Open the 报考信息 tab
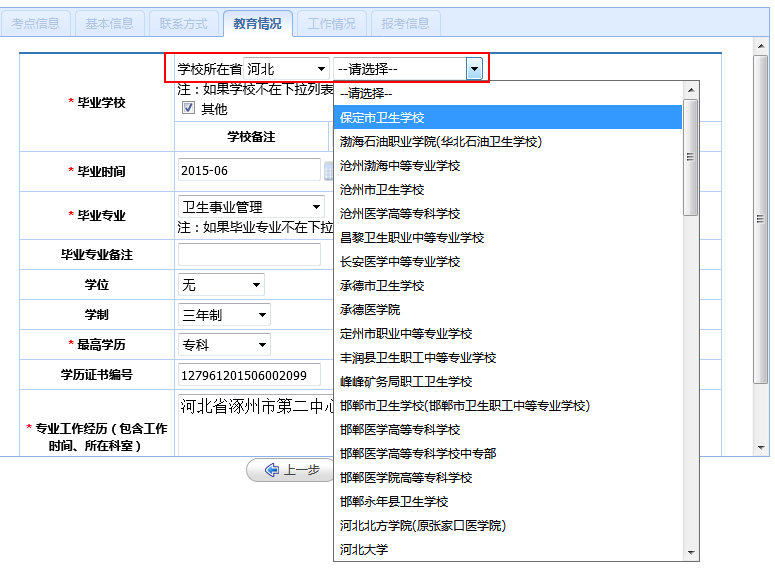 point(405,23)
